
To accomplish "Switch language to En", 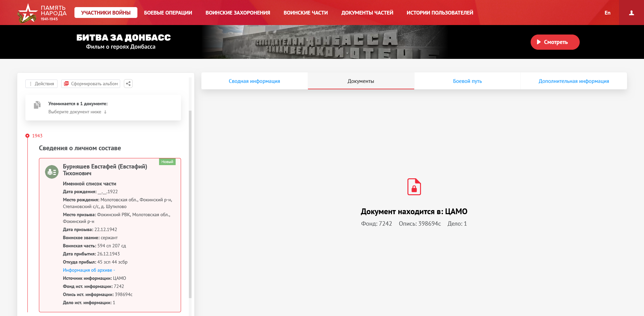I will 607,13.
